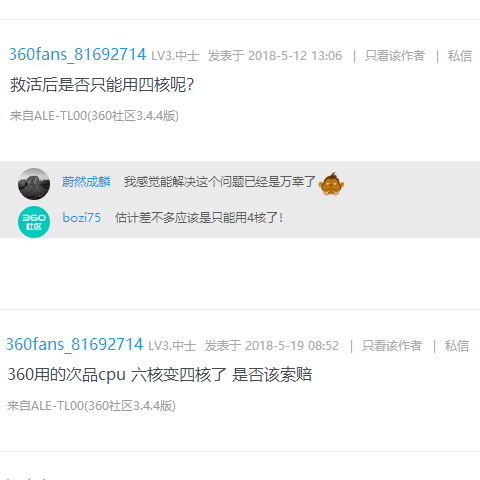Open 蔚然成麟 username link
480x480 pixels.
click(86, 182)
